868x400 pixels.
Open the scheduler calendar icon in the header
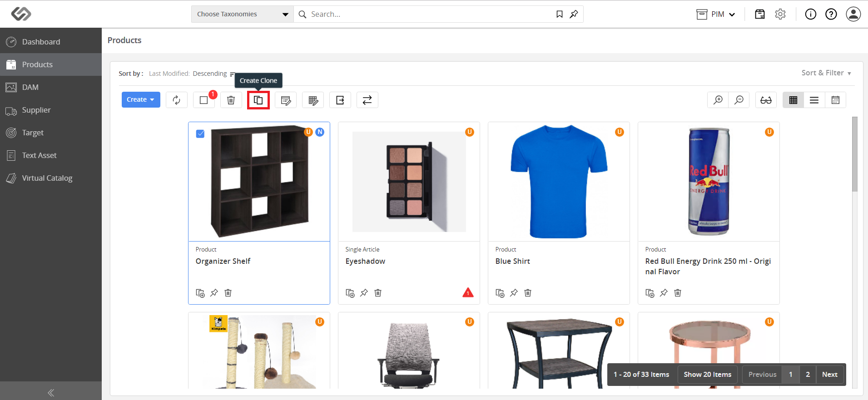point(760,14)
